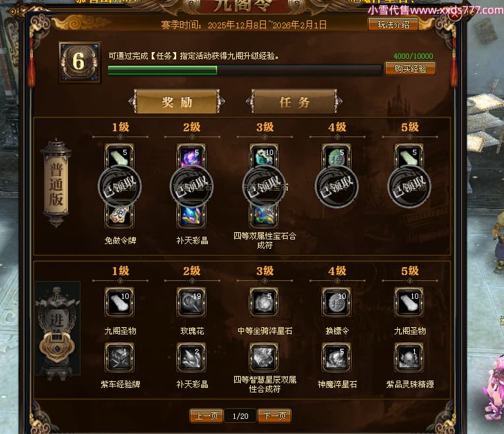Select the 玫瑰花 reward icon

(191, 302)
